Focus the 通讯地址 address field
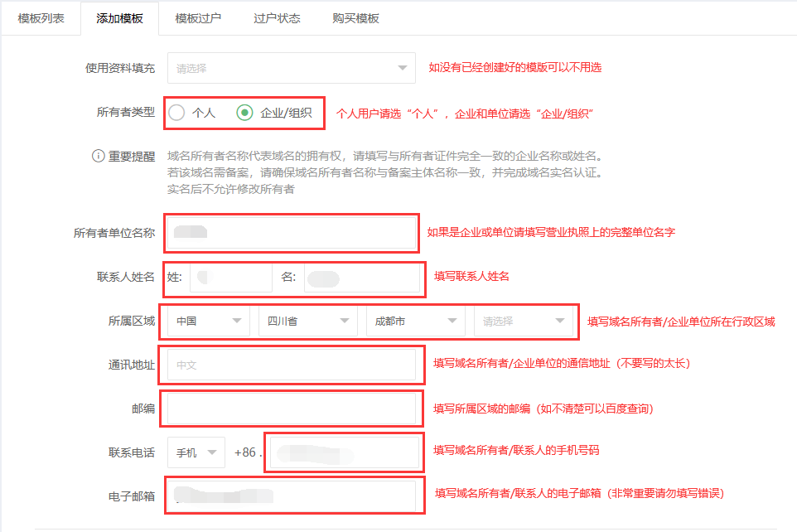797x532 pixels. pyautogui.click(x=292, y=365)
